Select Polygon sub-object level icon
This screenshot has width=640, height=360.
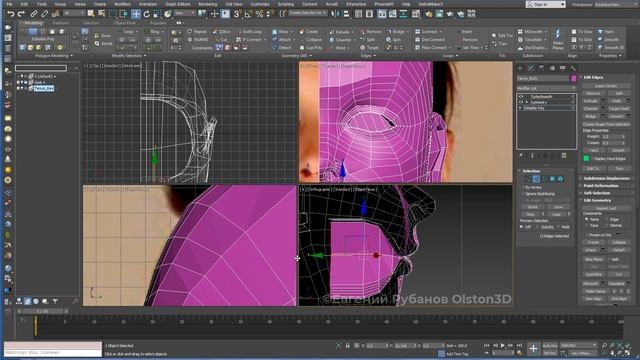coord(552,179)
